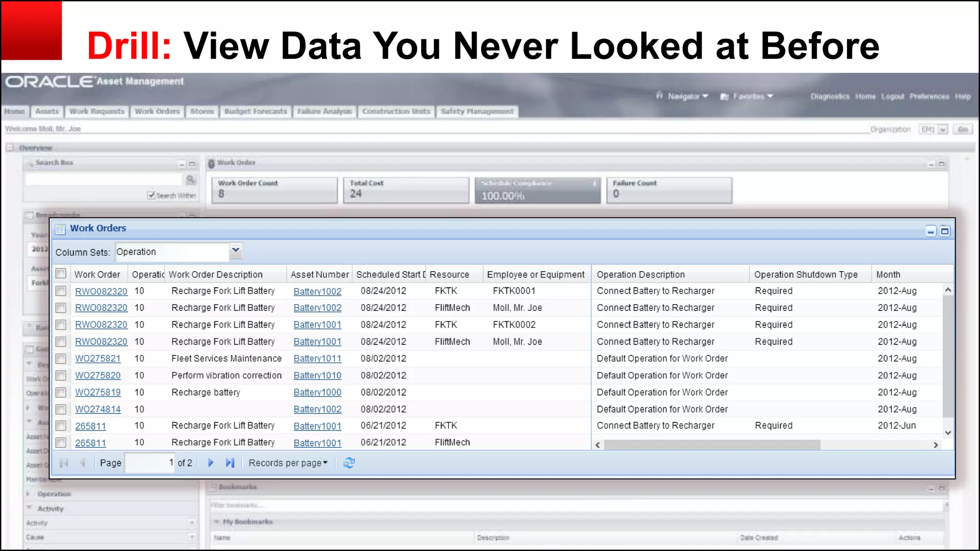Screen dimensions: 980x551
Task: Check row 265811 with resource FliftMech
Action: pos(61,442)
